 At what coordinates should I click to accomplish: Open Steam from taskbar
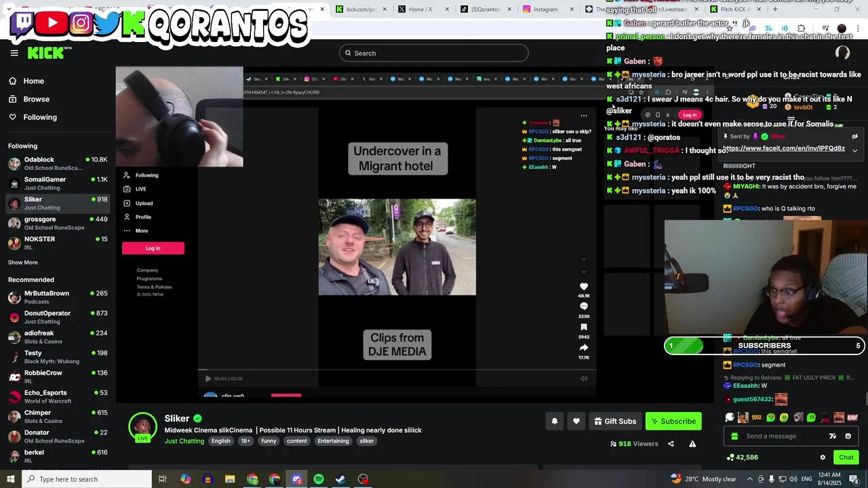(x=340, y=479)
